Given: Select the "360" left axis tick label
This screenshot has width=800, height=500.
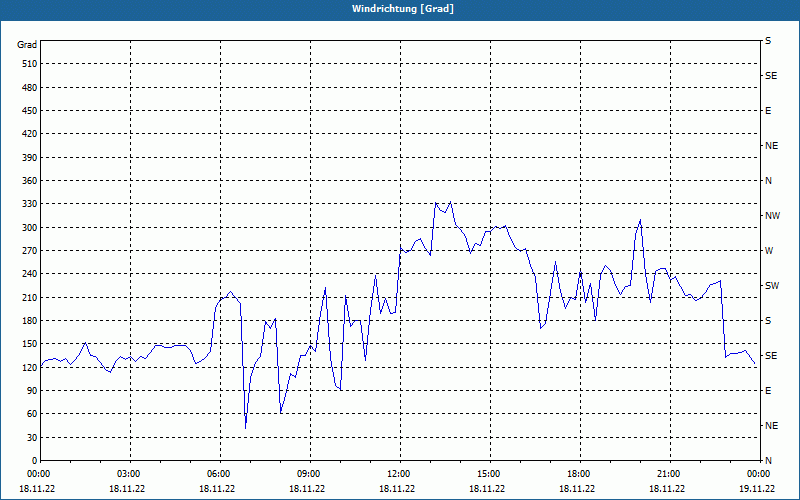Looking at the screenshot, I should [x=30, y=181].
